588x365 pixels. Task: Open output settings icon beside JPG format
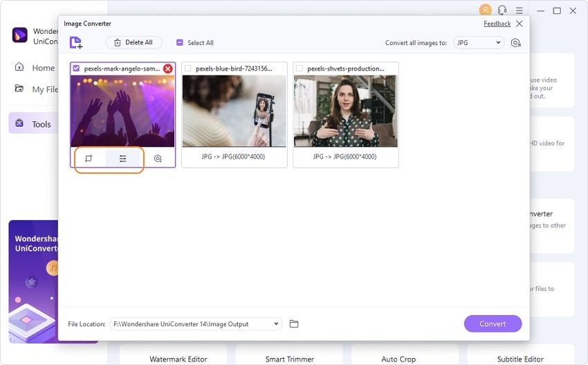(x=516, y=43)
